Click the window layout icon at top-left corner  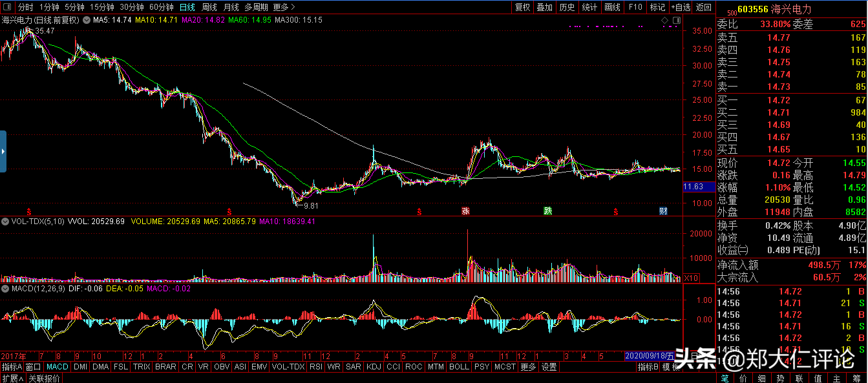[8, 8]
